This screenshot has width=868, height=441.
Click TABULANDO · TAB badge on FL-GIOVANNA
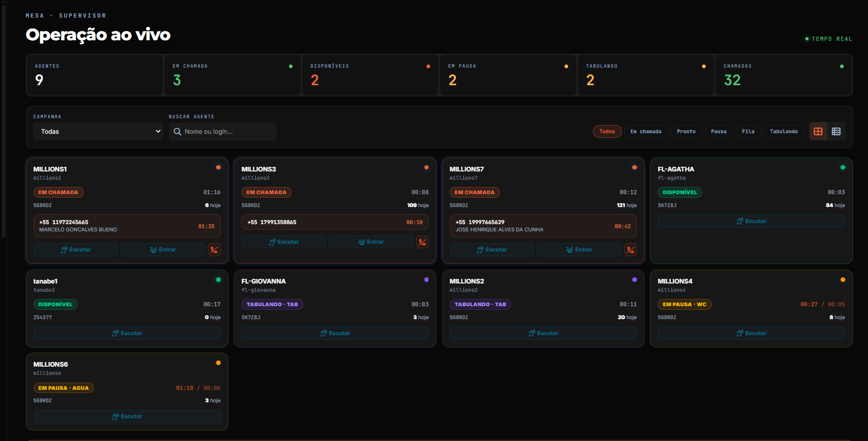272,305
